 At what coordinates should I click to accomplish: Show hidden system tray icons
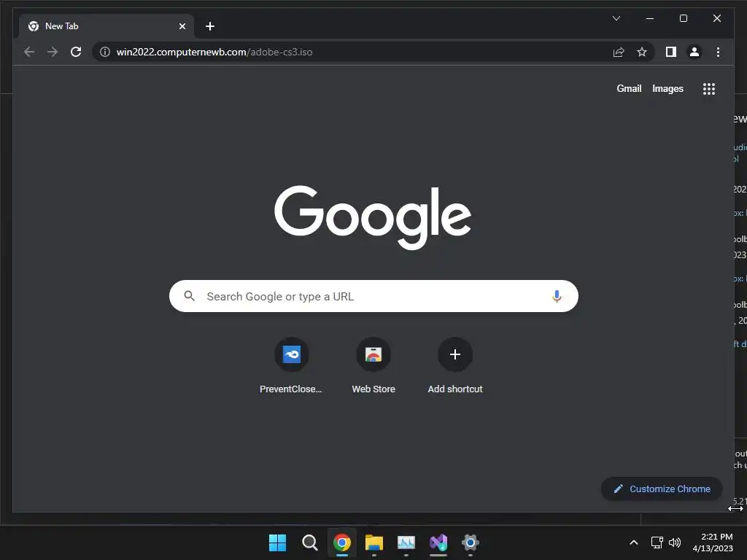tap(634, 542)
